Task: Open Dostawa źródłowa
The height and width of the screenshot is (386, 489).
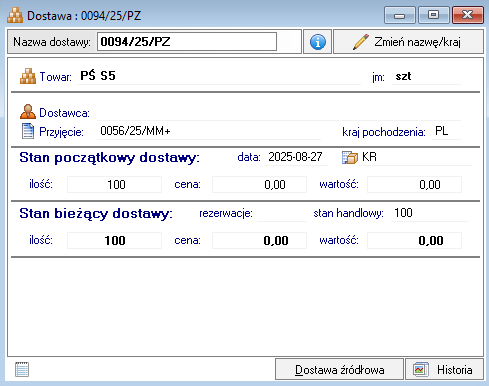Action: pyautogui.click(x=339, y=369)
